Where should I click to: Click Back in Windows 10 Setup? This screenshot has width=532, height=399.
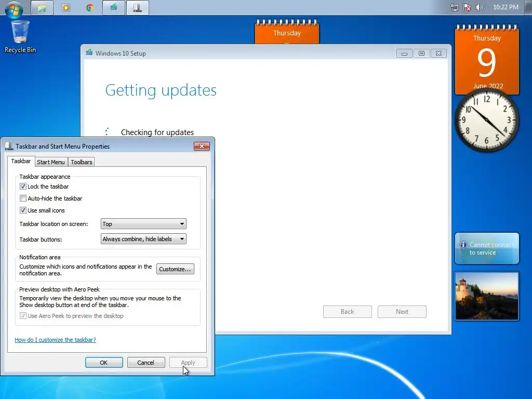pyautogui.click(x=348, y=312)
